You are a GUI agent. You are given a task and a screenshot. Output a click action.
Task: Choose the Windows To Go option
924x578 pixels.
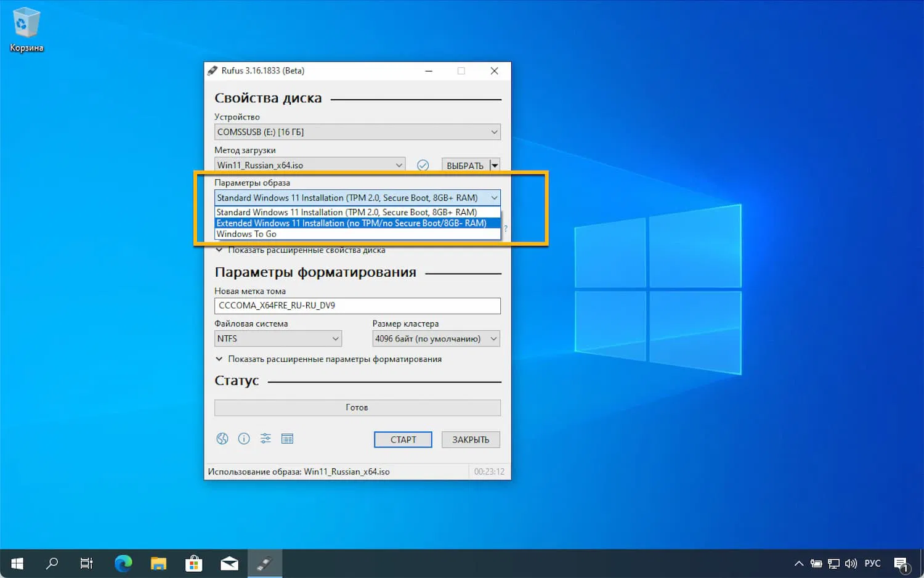coord(357,234)
